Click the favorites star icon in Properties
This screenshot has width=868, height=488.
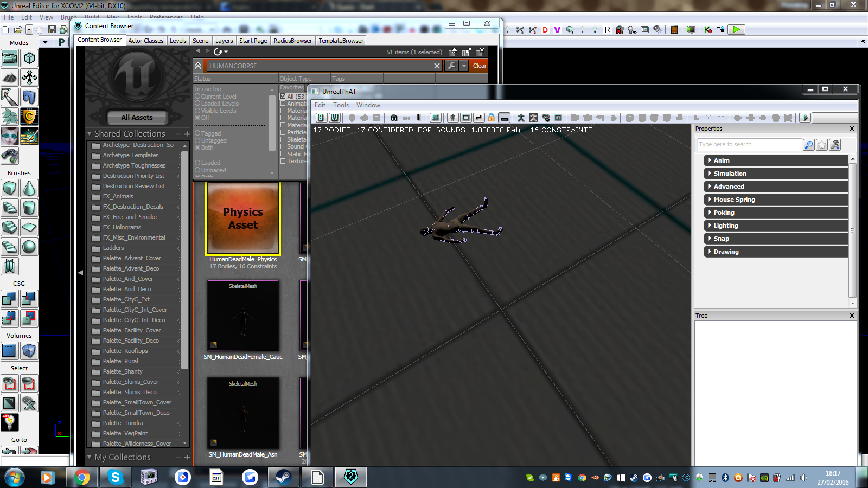822,145
